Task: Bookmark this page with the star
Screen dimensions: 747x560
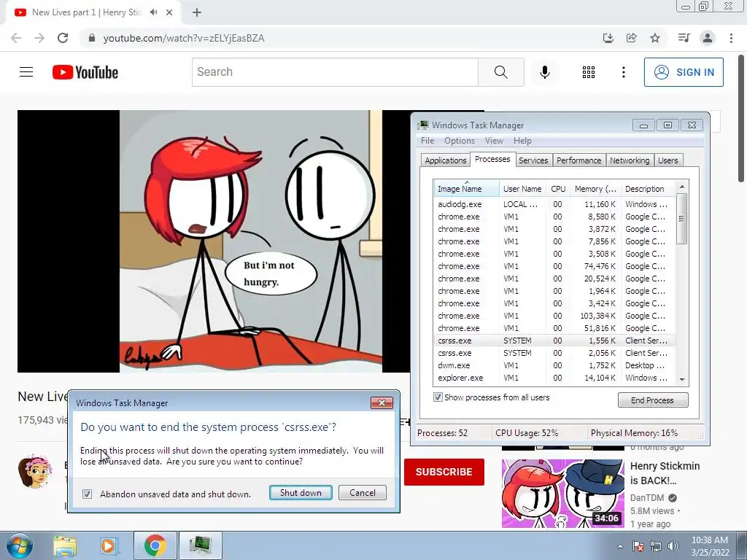Action: [655, 38]
